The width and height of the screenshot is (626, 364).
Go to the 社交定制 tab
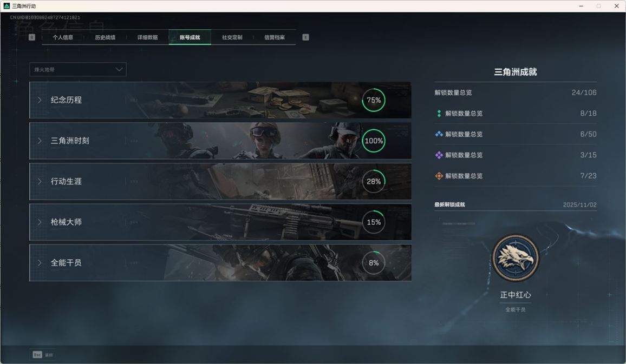pos(232,37)
